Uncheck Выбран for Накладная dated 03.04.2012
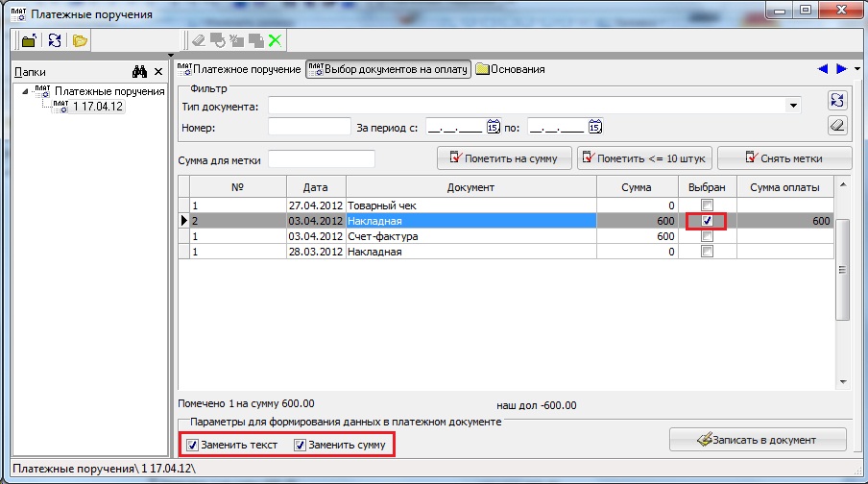 [707, 221]
